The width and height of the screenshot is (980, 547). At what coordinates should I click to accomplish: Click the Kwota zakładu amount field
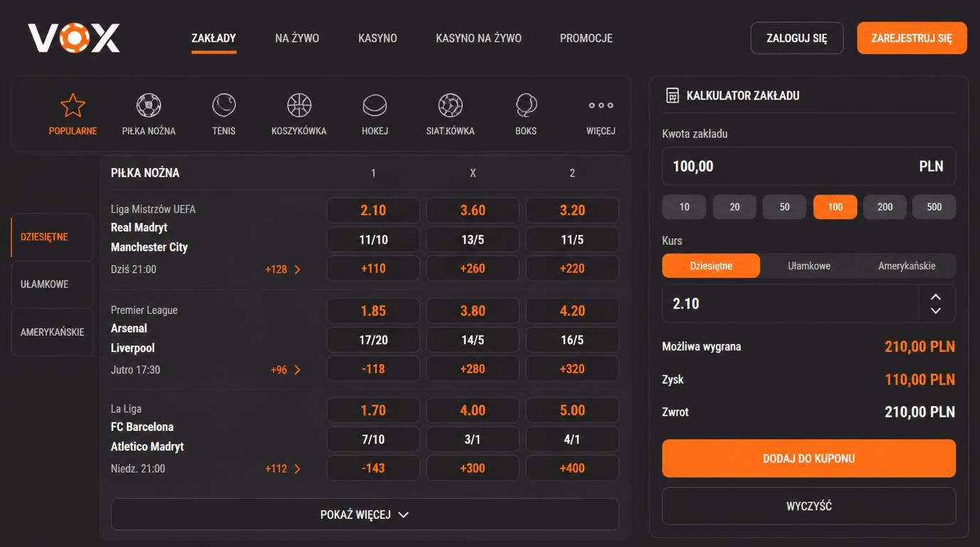pyautogui.click(x=809, y=166)
